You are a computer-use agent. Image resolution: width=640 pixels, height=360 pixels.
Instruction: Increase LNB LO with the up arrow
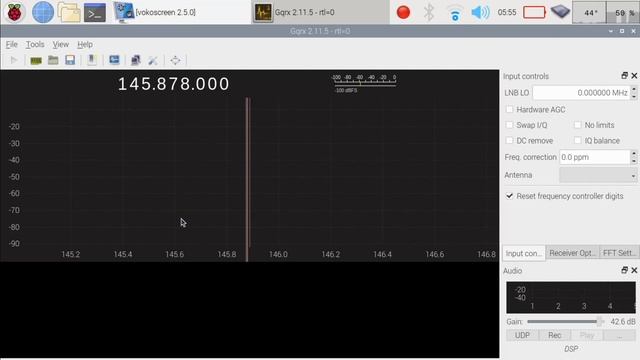(634, 89)
